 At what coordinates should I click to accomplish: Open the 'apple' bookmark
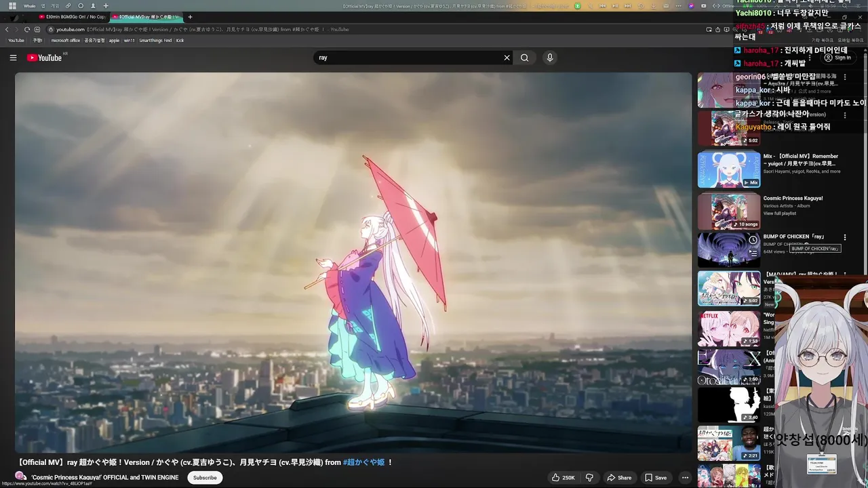click(114, 40)
